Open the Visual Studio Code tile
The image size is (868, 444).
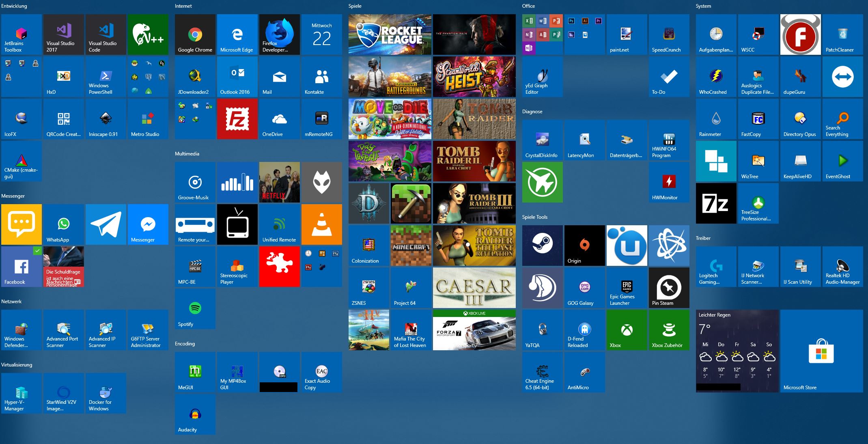coord(106,34)
